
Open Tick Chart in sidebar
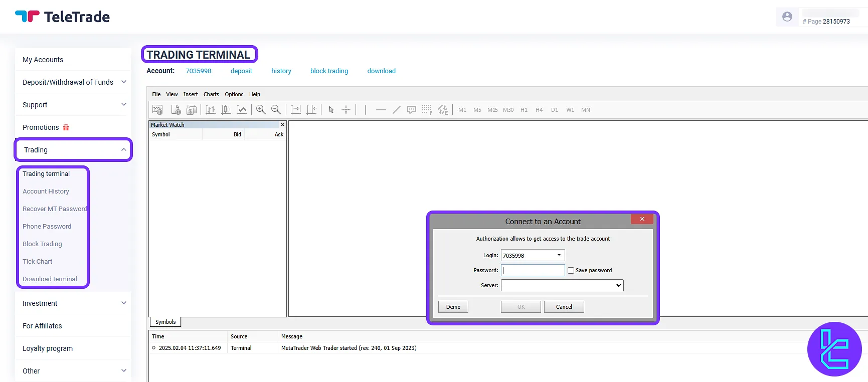pos(37,261)
